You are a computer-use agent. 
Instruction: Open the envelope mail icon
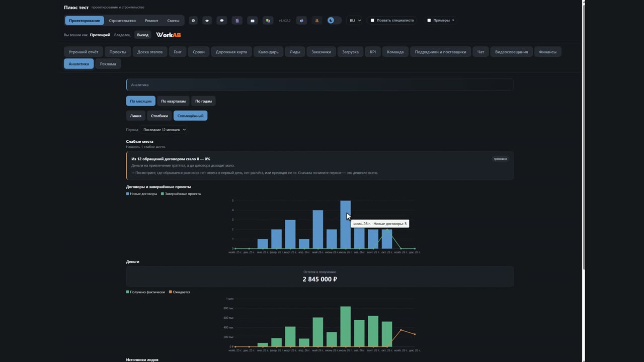point(253,21)
